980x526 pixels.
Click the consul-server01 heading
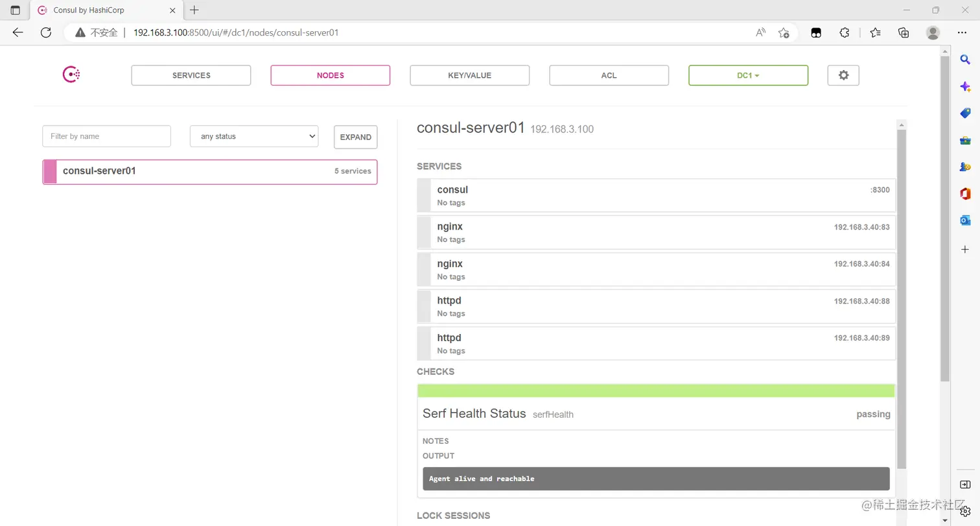click(x=471, y=128)
